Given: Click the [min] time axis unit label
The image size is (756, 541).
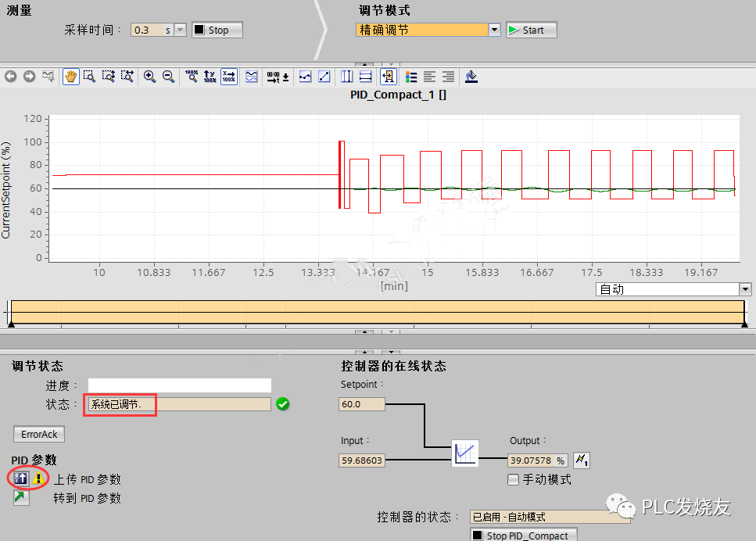Looking at the screenshot, I should coord(394,286).
